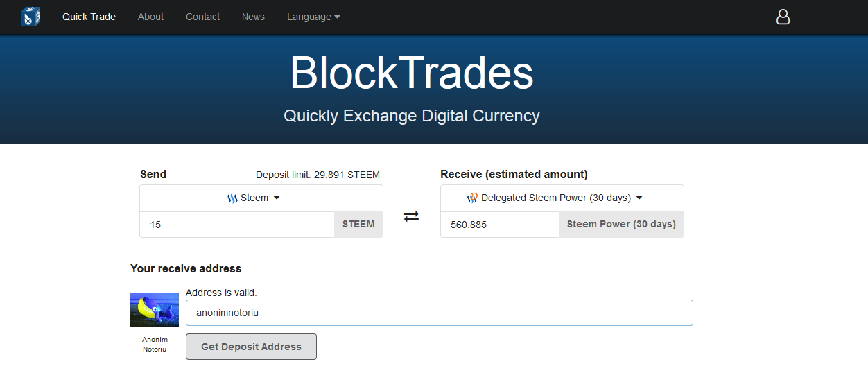Viewport: 868px width, 373px height.
Task: Go to the About page
Action: tap(150, 17)
